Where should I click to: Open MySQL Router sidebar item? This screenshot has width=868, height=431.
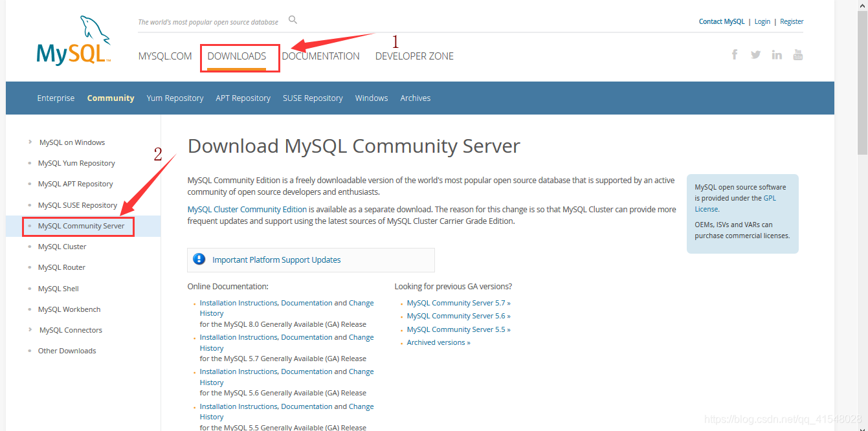pyautogui.click(x=61, y=267)
